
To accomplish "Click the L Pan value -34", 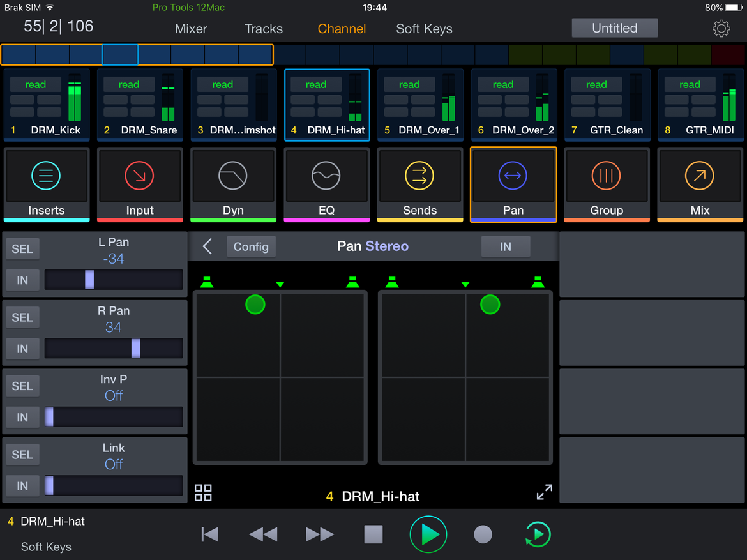I will (114, 259).
